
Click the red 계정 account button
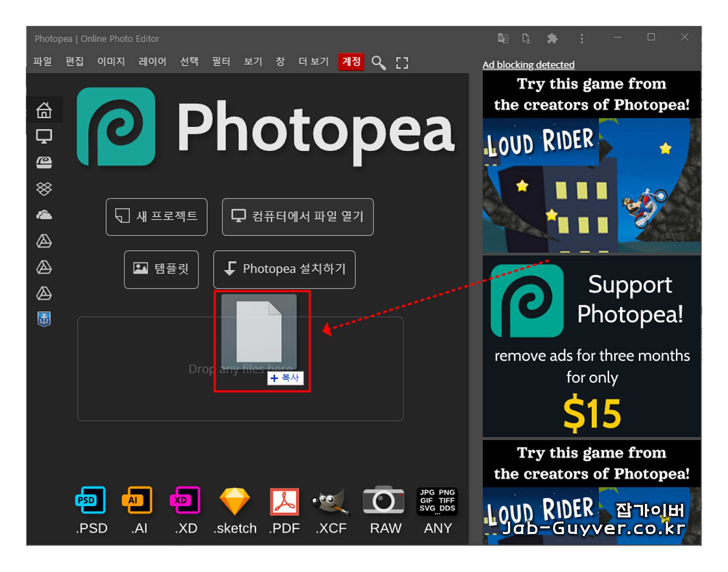pyautogui.click(x=351, y=61)
